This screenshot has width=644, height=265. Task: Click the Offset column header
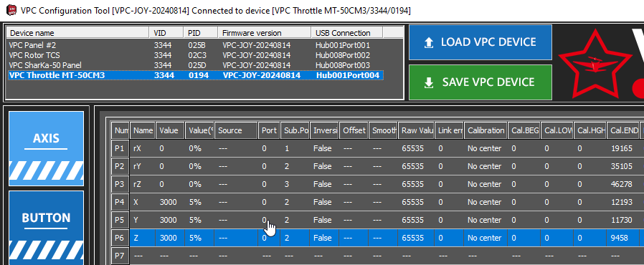pos(354,130)
